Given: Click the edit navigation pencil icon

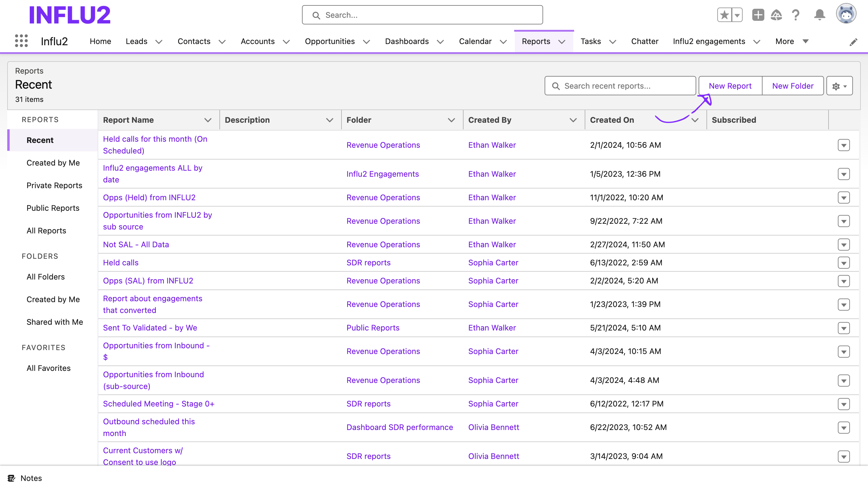Looking at the screenshot, I should [853, 42].
